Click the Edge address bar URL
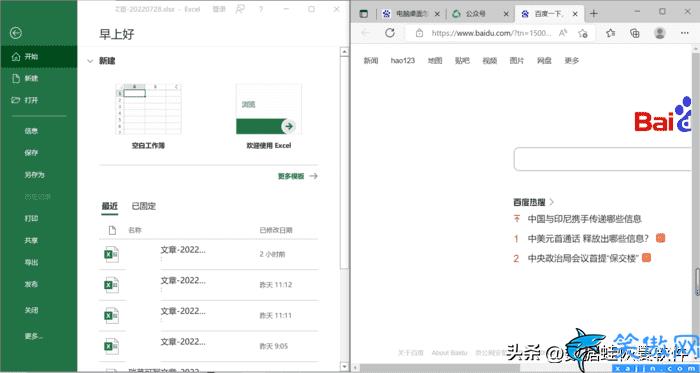This screenshot has width=700, height=373. pyautogui.click(x=491, y=33)
